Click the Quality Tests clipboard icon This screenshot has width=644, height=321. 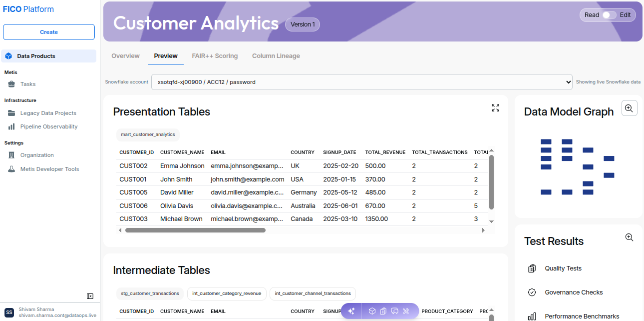pyautogui.click(x=532, y=268)
